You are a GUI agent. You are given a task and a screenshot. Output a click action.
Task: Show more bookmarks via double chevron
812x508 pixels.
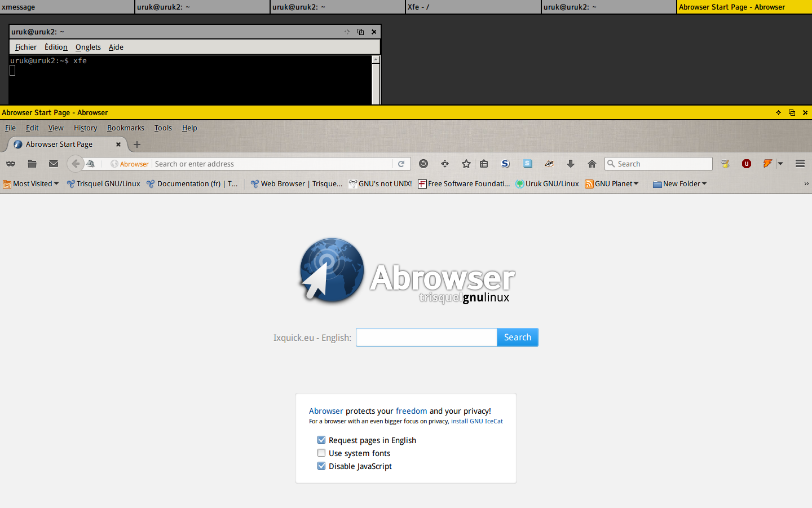(806, 184)
